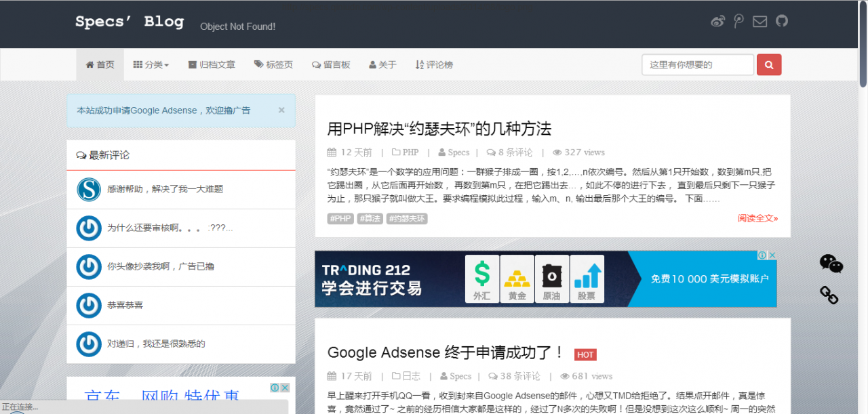Image resolution: width=868 pixels, height=414 pixels.
Task: Select the #PHP tag under the article
Action: point(340,218)
